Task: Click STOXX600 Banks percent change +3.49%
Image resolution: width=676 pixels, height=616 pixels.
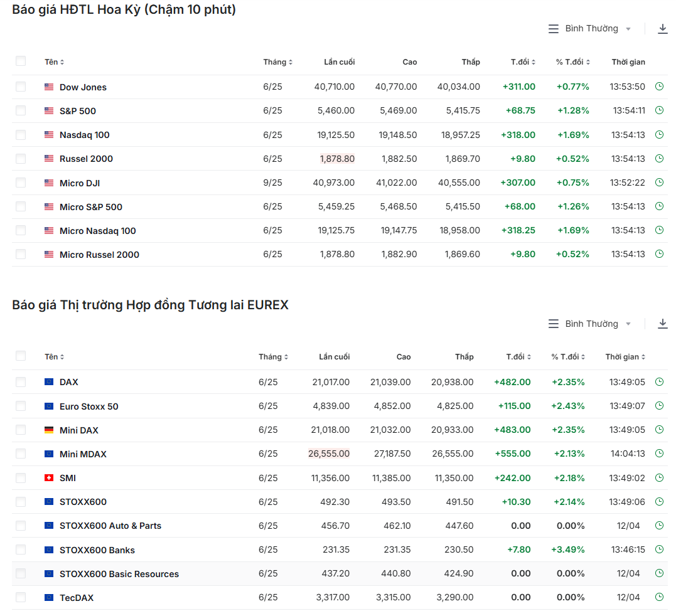Action: [568, 550]
